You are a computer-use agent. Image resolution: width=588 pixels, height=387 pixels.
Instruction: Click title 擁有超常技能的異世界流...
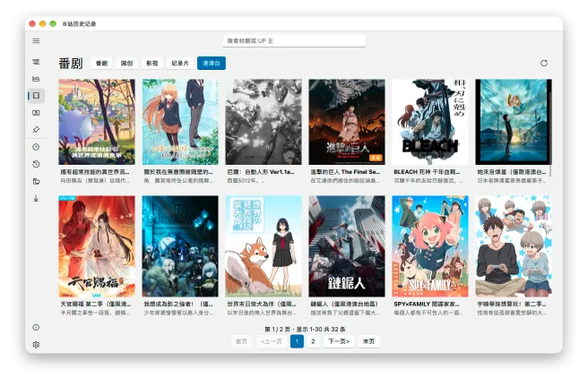95,172
